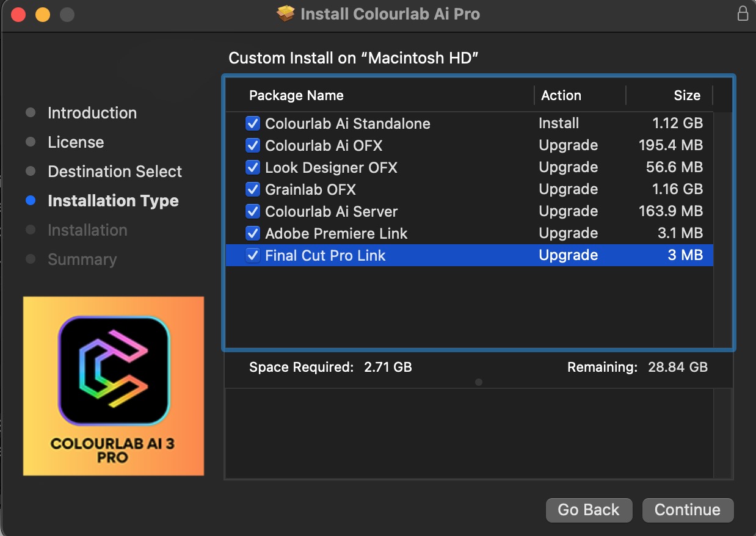Deselect the Grainlab OFX package

pos(253,189)
